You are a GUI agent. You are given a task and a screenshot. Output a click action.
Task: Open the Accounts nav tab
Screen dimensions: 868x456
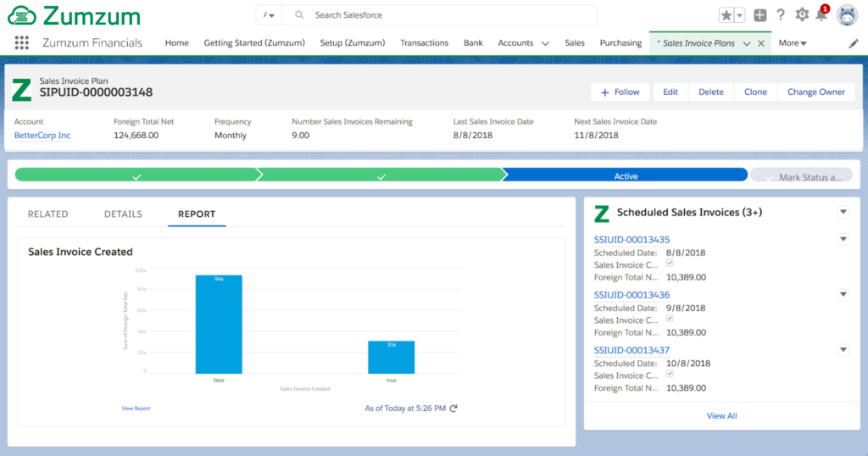point(515,42)
